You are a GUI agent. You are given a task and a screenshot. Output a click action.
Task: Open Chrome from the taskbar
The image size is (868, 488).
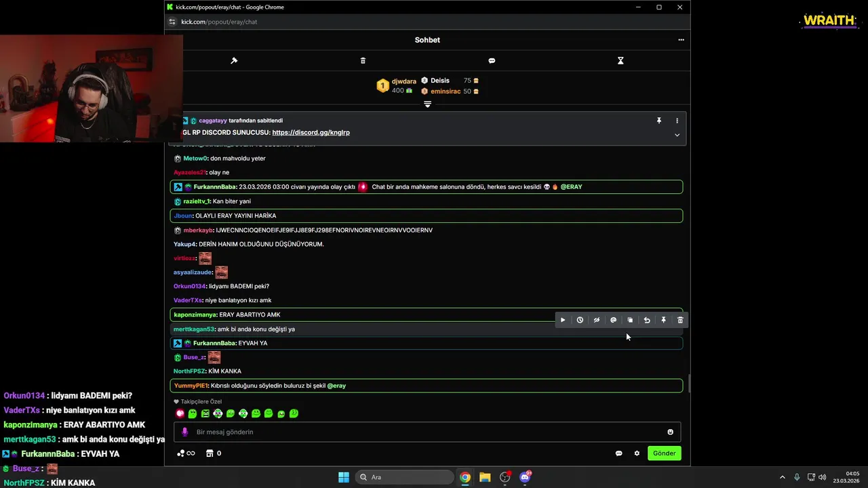click(465, 477)
